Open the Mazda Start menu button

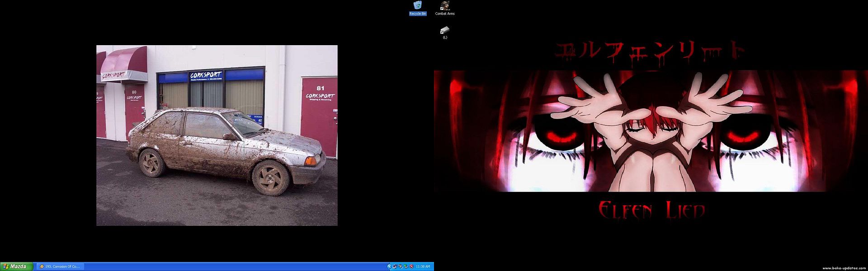click(16, 266)
